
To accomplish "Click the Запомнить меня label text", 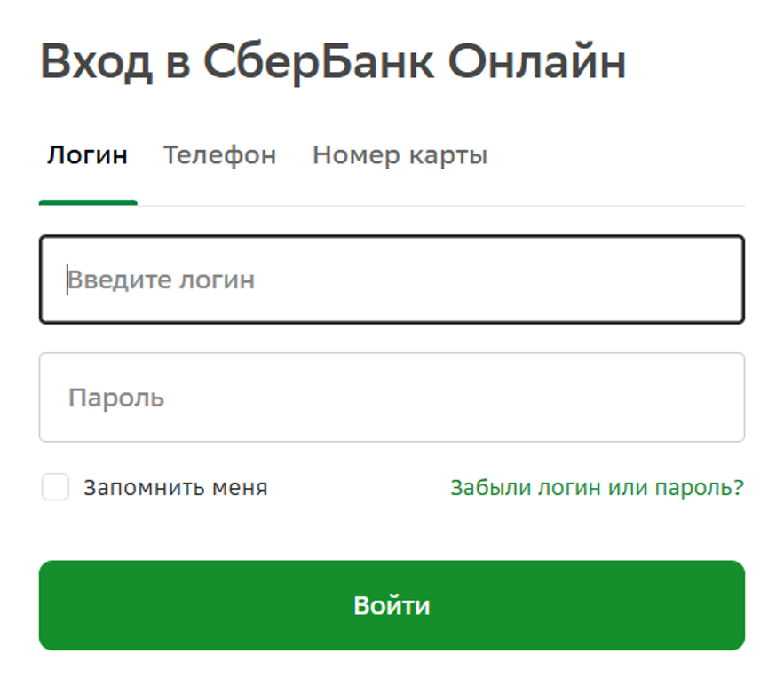I will pyautogui.click(x=175, y=486).
